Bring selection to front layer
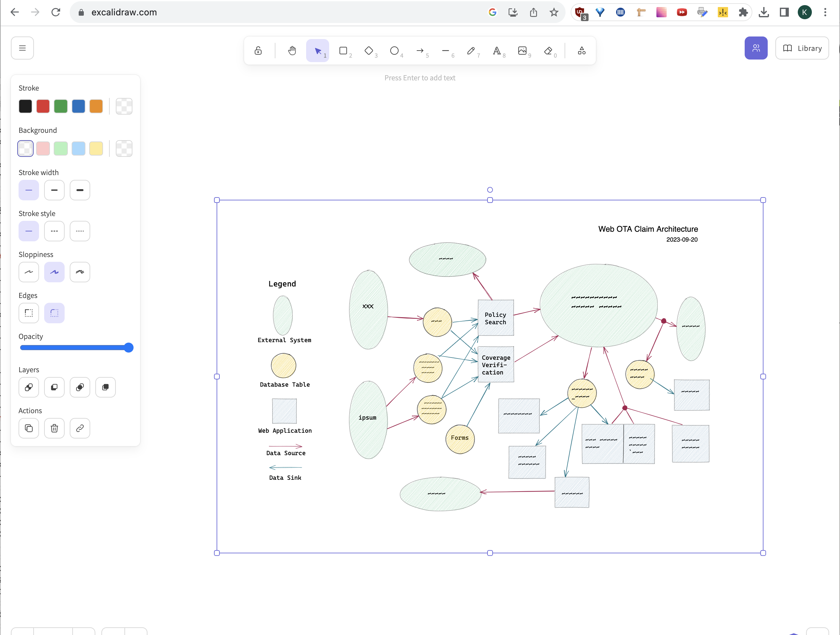This screenshot has height=635, width=840. pos(106,387)
